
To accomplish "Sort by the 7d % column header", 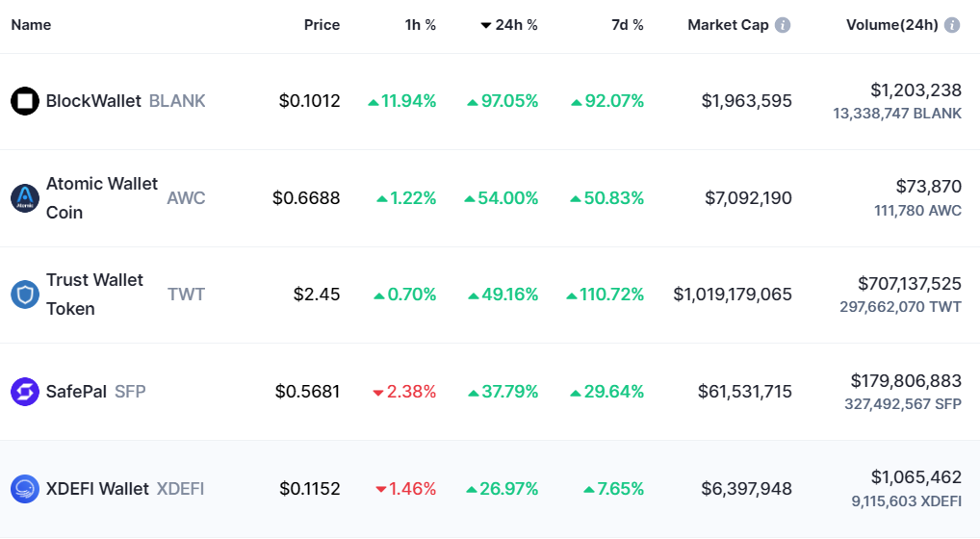I will click(x=628, y=25).
